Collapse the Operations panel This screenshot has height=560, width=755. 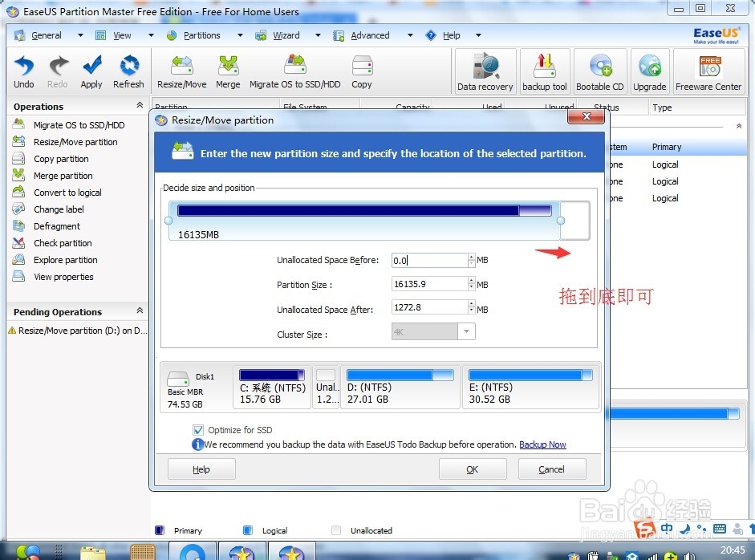point(140,105)
